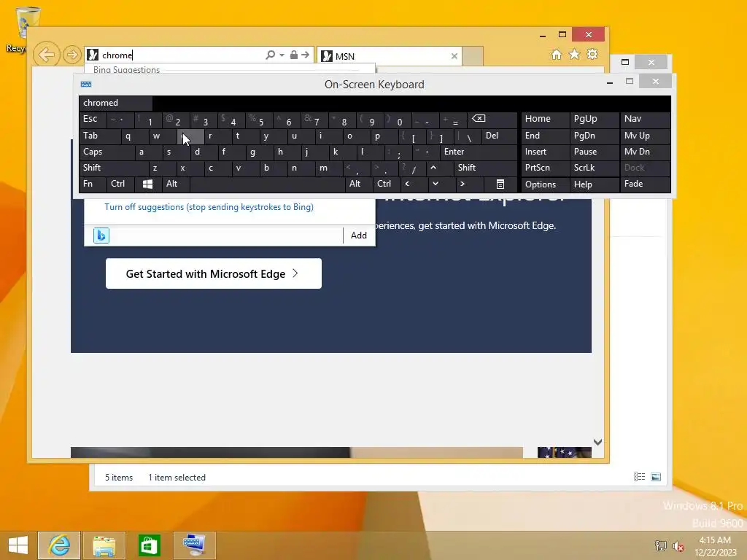Click the Go arrow in address bar
Image resolution: width=747 pixels, height=560 pixels.
click(306, 55)
